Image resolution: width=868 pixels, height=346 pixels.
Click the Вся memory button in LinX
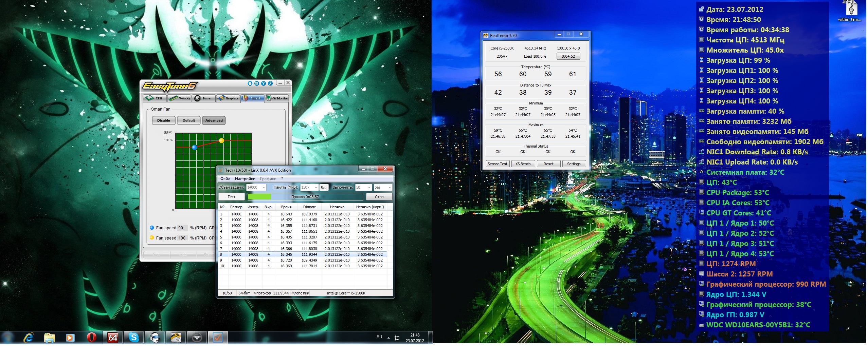[324, 187]
